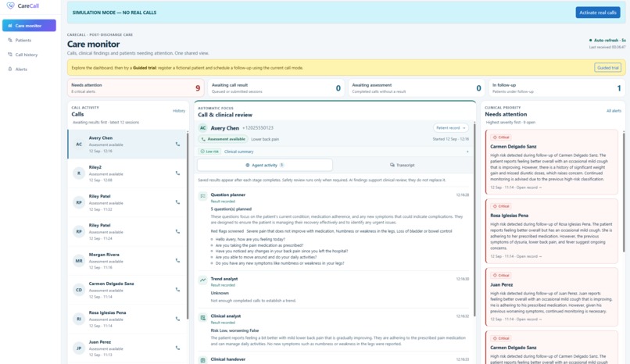Click the Assessment available status badge in review header
This screenshot has height=364, width=630.
223,139
